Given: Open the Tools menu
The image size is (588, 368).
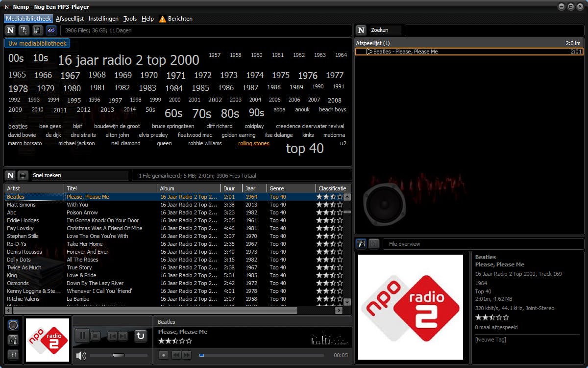Looking at the screenshot, I should coord(130,19).
